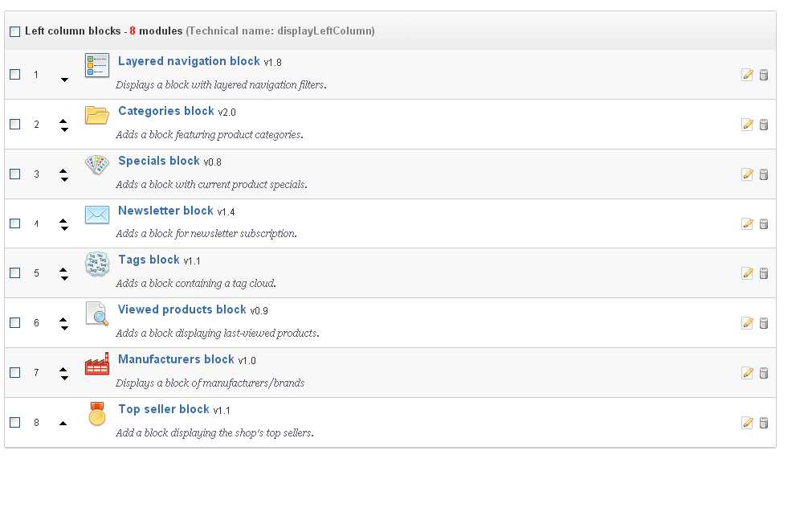Open the Newsletter block link
Viewport: 812px width, 508px height.
pyautogui.click(x=165, y=211)
